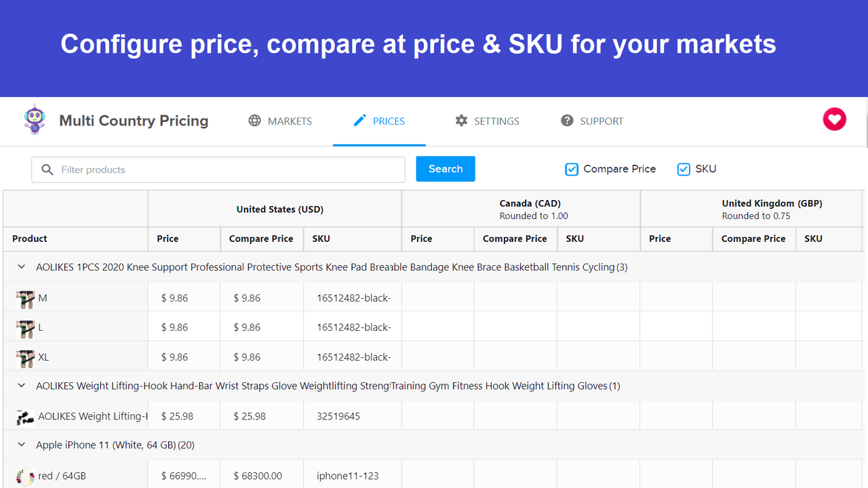Collapse the Apple iPhone 11 product group
This screenshot has width=868, height=488.
(21, 445)
